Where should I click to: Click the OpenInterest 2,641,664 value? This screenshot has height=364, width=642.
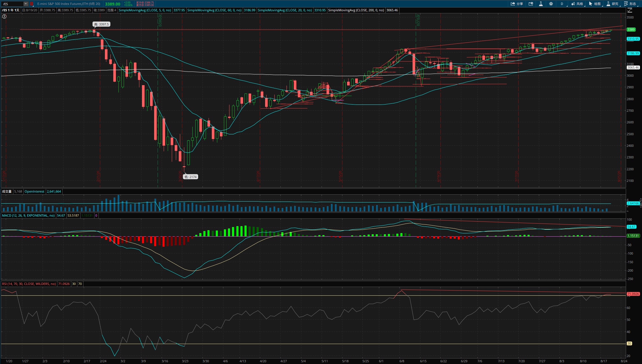click(x=54, y=191)
